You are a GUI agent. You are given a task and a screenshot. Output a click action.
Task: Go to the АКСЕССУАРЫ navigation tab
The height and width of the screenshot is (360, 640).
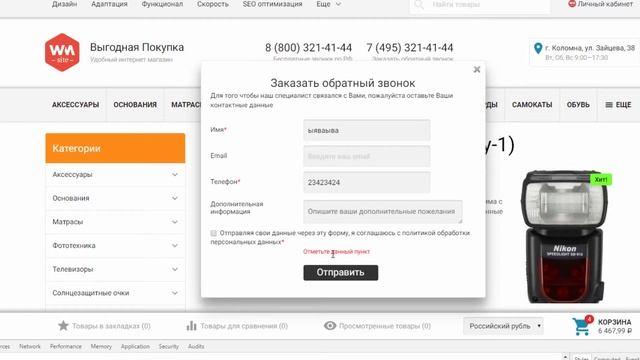pyautogui.click(x=76, y=105)
